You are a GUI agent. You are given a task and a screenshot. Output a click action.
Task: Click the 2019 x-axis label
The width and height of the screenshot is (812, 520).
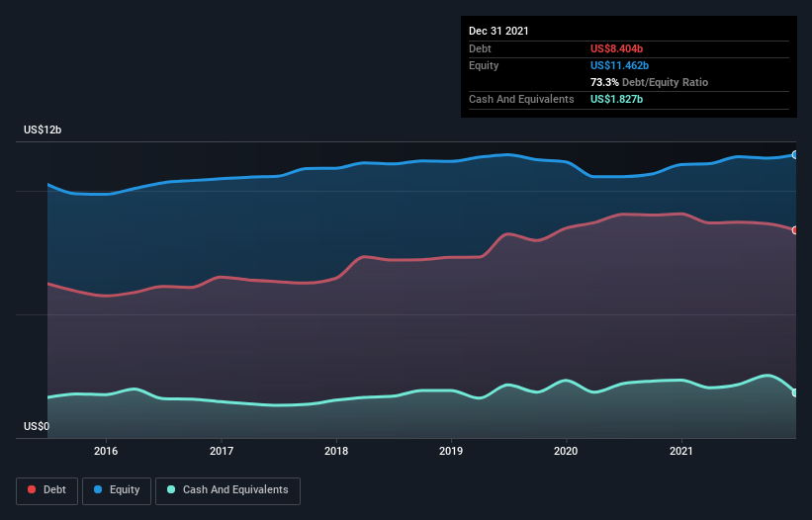[x=451, y=451]
